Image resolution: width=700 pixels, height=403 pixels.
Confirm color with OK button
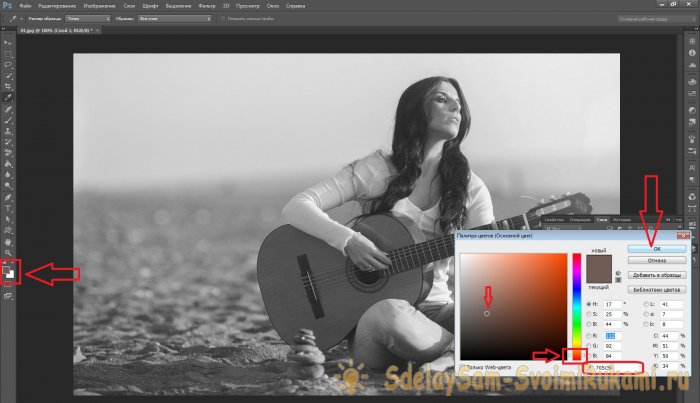pos(657,249)
